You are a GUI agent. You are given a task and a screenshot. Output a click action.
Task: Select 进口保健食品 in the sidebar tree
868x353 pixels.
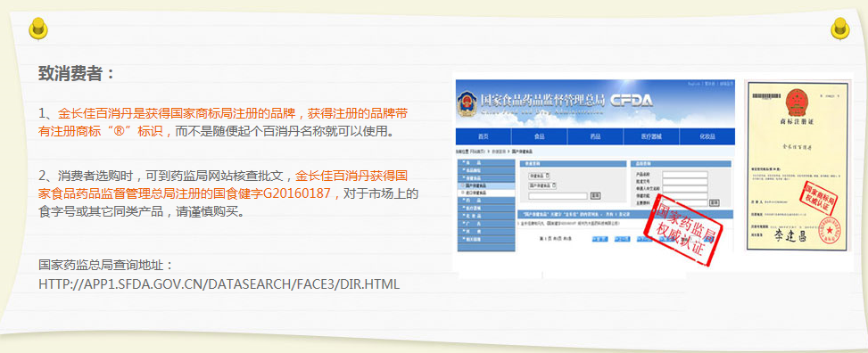pos(486,193)
